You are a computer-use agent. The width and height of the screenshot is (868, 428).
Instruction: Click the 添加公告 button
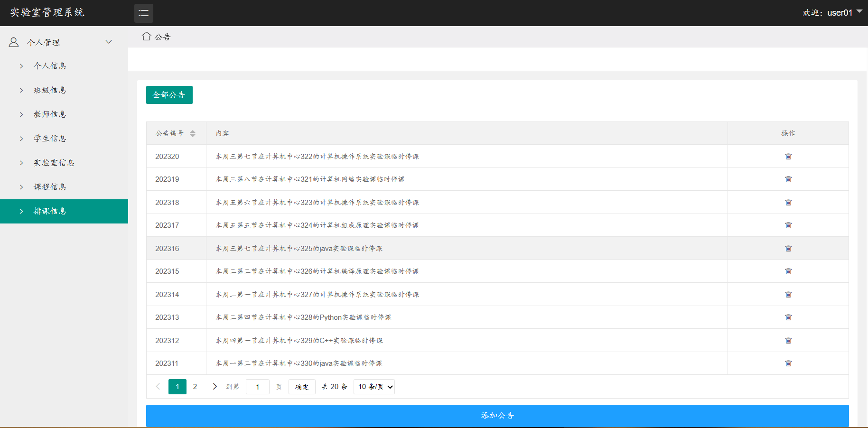coord(497,416)
